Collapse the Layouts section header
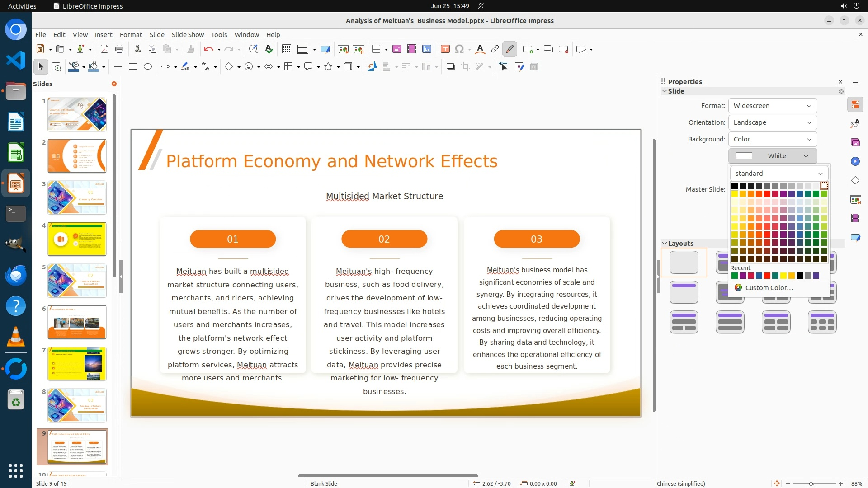Image resolution: width=868 pixels, height=488 pixels. [x=680, y=244]
